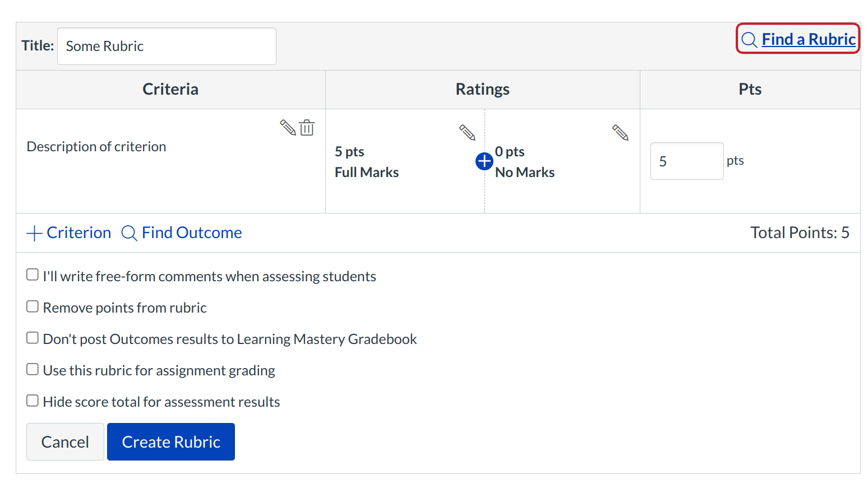Select the Description of criterion text

tap(96, 147)
